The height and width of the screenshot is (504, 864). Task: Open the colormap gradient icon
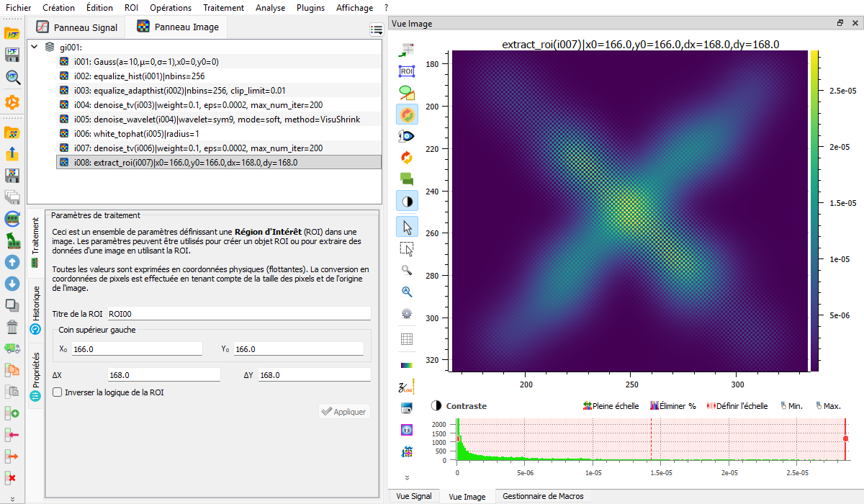click(x=407, y=364)
